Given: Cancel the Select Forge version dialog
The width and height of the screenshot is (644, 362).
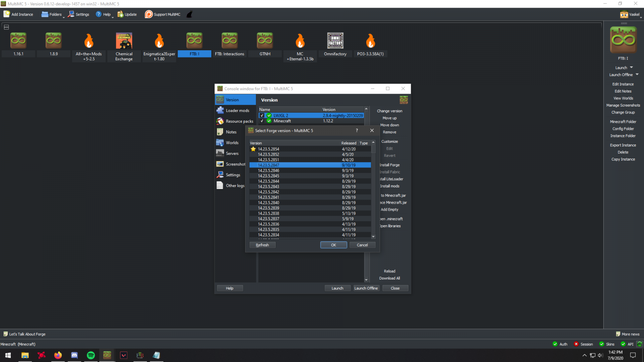Looking at the screenshot, I should 362,245.
